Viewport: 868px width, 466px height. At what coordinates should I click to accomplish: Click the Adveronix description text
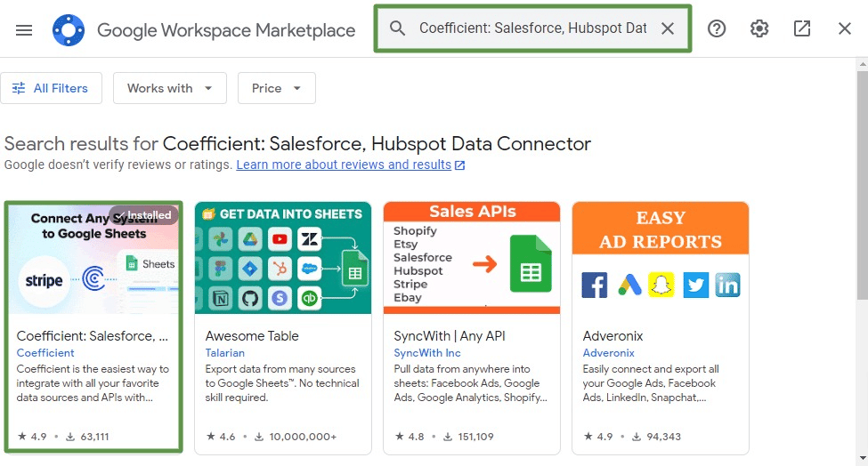pos(651,383)
